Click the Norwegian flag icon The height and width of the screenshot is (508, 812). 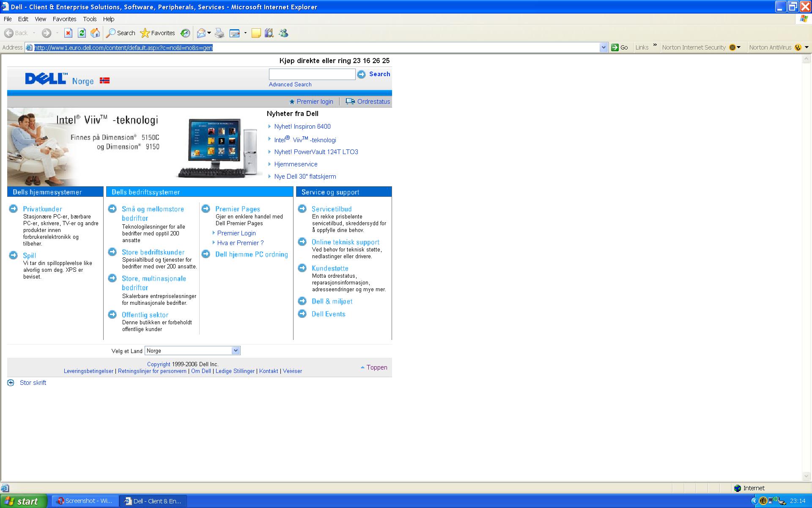104,80
